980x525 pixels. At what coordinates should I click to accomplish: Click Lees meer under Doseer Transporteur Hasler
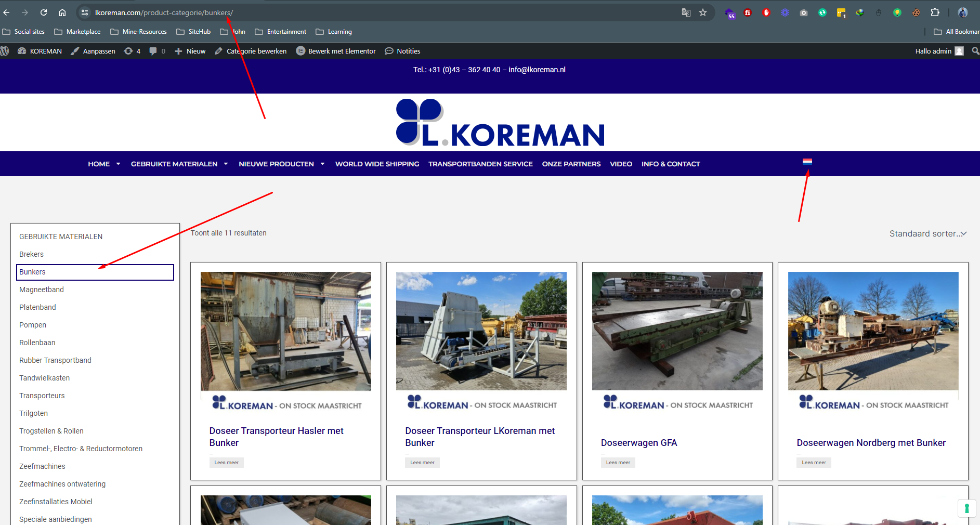226,463
